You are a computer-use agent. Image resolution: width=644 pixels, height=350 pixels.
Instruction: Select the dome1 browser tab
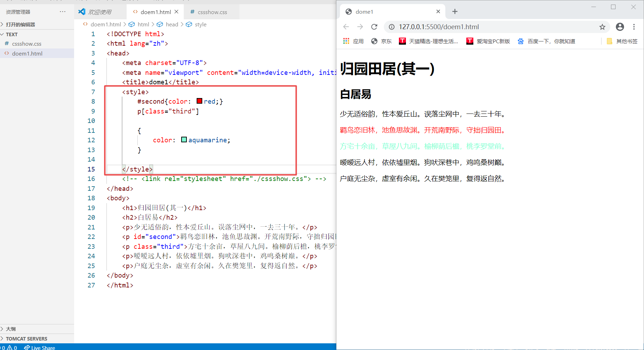(364, 11)
